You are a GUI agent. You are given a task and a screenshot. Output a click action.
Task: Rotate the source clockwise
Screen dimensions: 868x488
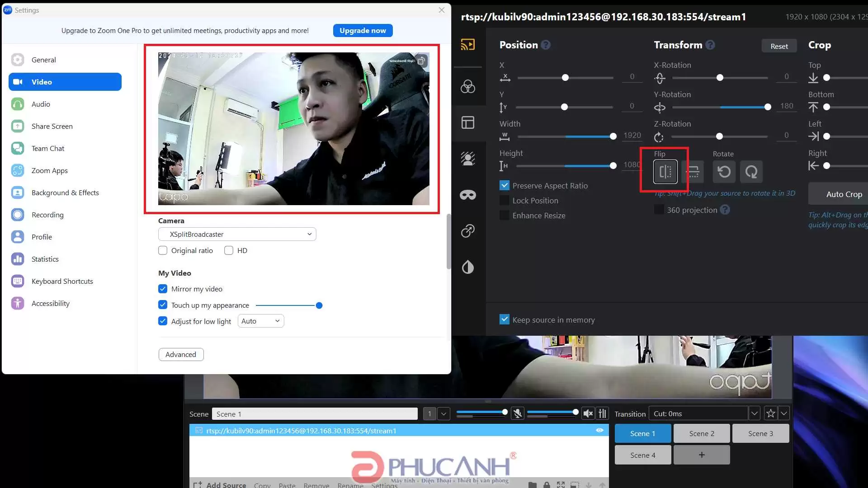click(751, 172)
